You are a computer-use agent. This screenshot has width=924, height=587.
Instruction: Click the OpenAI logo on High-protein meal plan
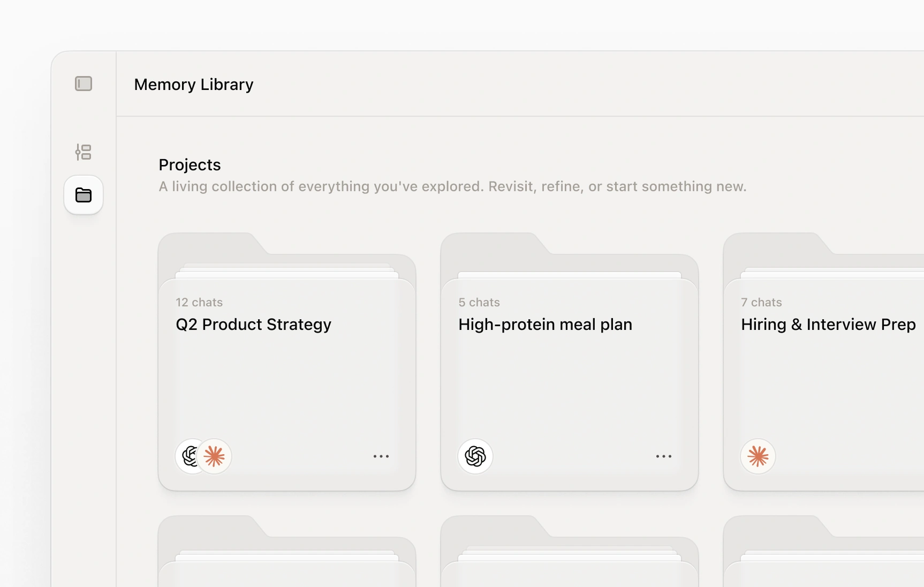(475, 456)
